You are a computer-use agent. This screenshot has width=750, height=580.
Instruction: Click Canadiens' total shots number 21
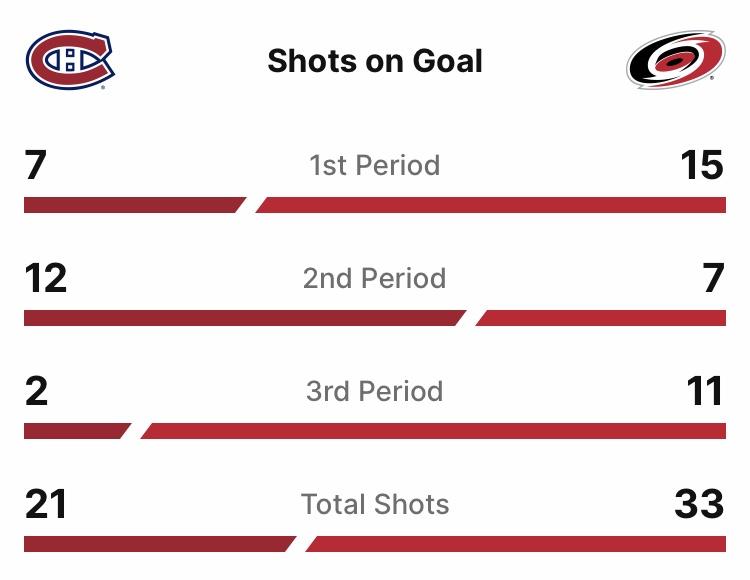(45, 504)
